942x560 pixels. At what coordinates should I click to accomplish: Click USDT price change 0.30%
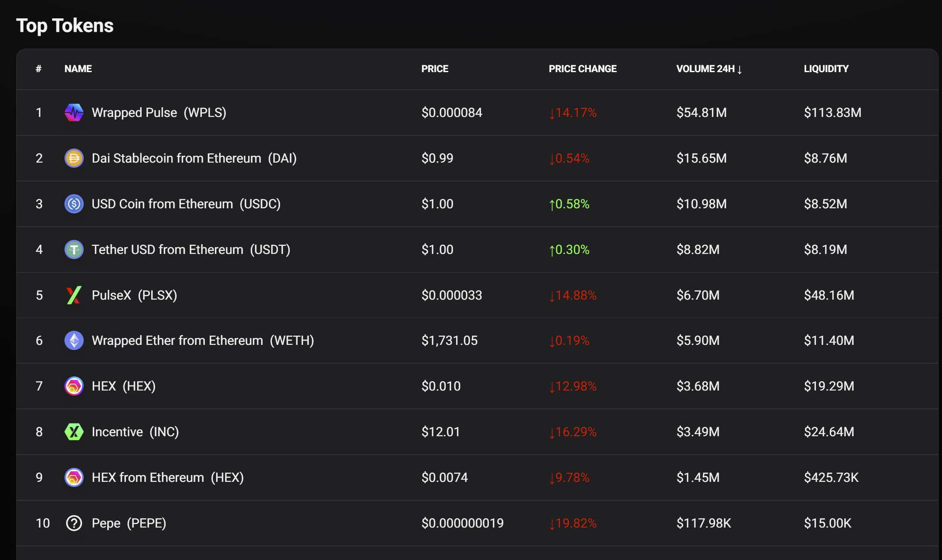569,249
